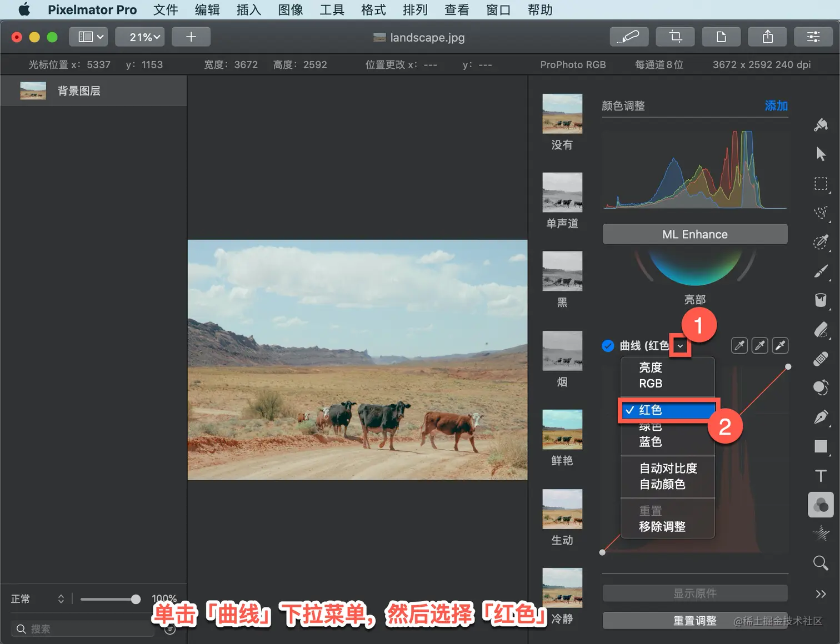
Task: Toggle the tool options sliders toolbar button
Action: click(x=813, y=37)
